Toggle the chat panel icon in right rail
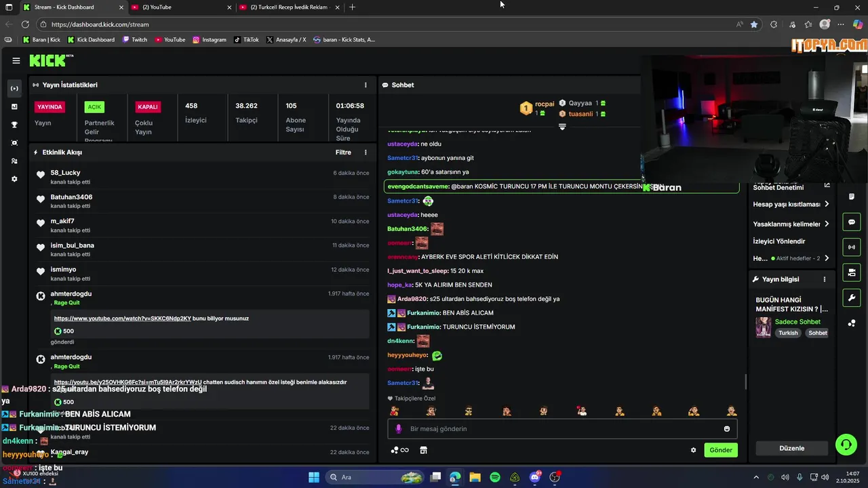 852,222
